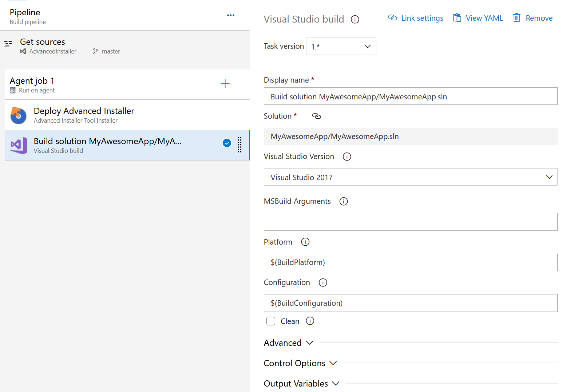
Task: Click the Get sources list icon
Action: point(8,44)
